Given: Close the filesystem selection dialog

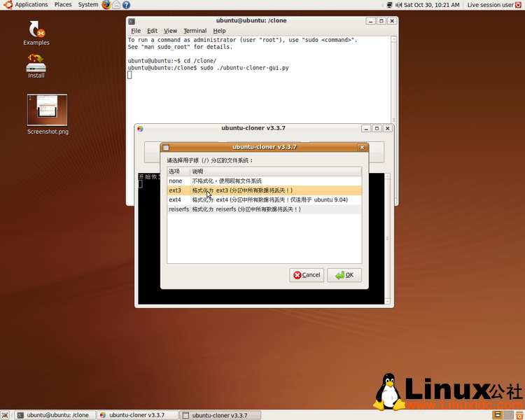Looking at the screenshot, I should (362, 148).
